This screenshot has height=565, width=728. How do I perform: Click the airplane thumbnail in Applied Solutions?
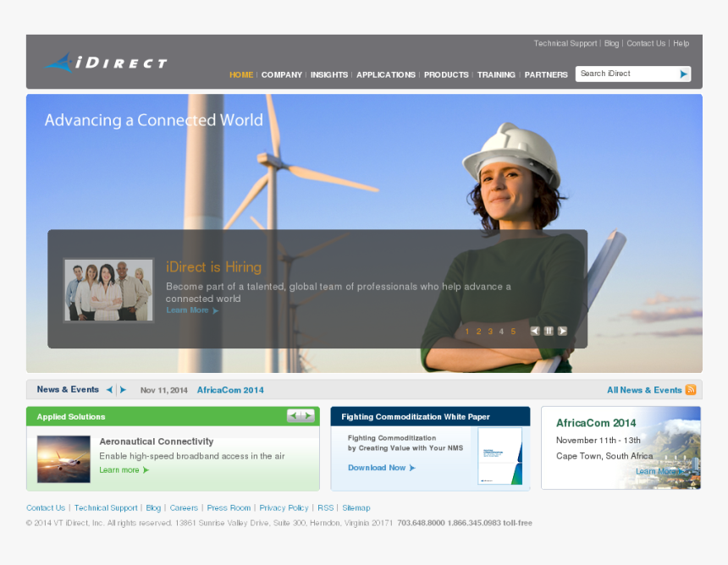coord(63,458)
